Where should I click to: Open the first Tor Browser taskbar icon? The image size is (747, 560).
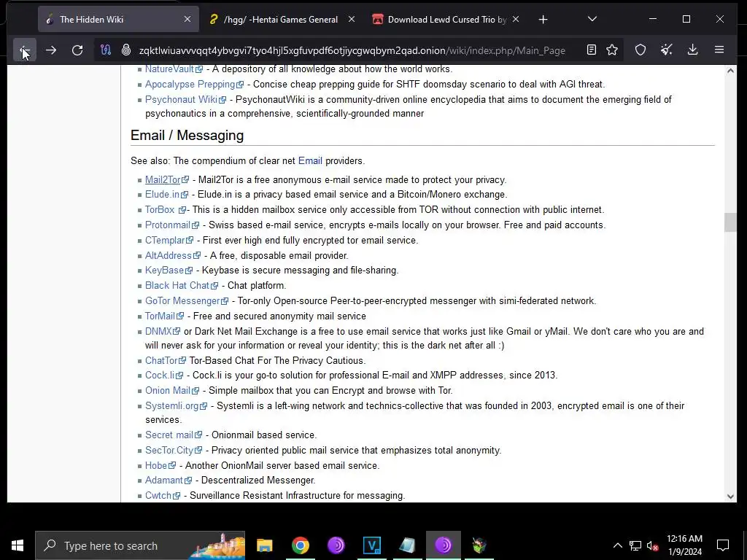[336, 545]
